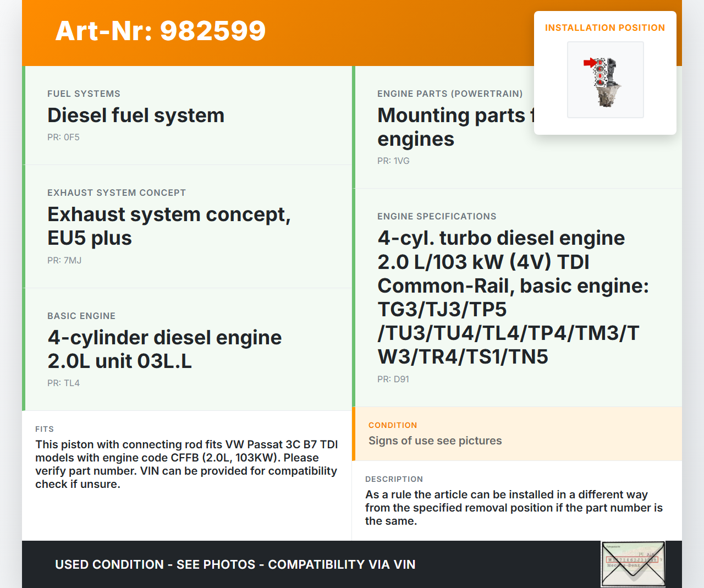This screenshot has width=704, height=588.
Task: Select the Art-Nr: 982599 heading
Action: click(x=161, y=31)
